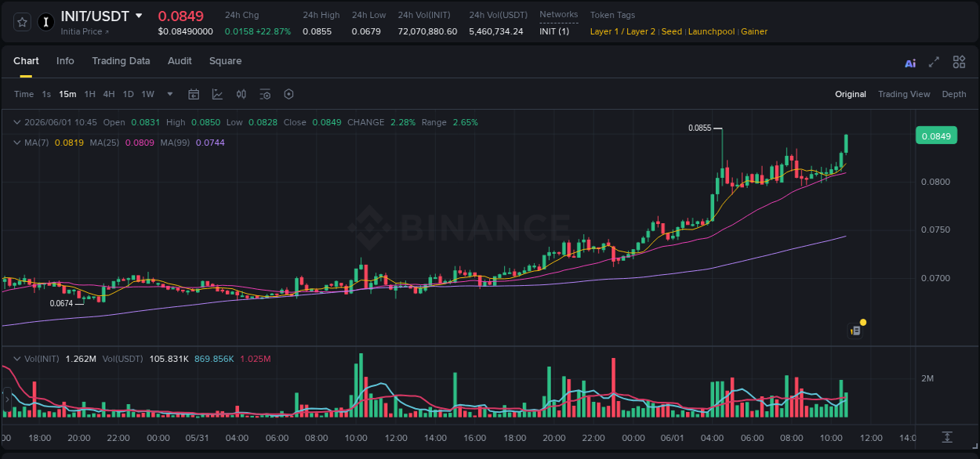Click the Layer 1 / Layer 2 token tag

[x=622, y=31]
